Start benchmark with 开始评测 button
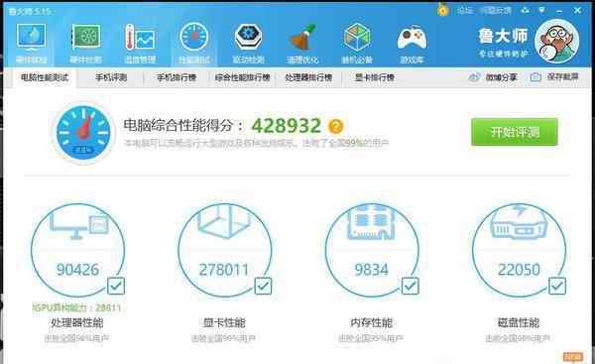The width and height of the screenshot is (595, 364). (x=514, y=132)
